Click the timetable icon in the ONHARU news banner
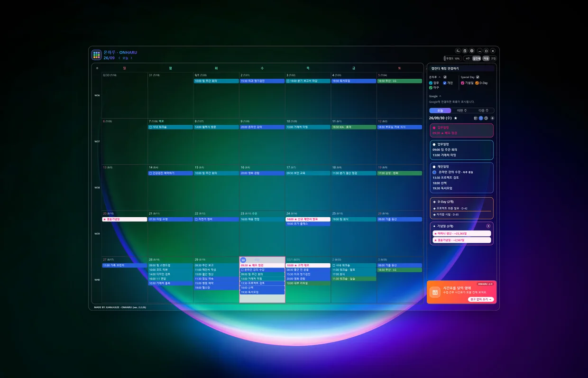Screen dimensions: 588x378 pyautogui.click(x=434, y=293)
